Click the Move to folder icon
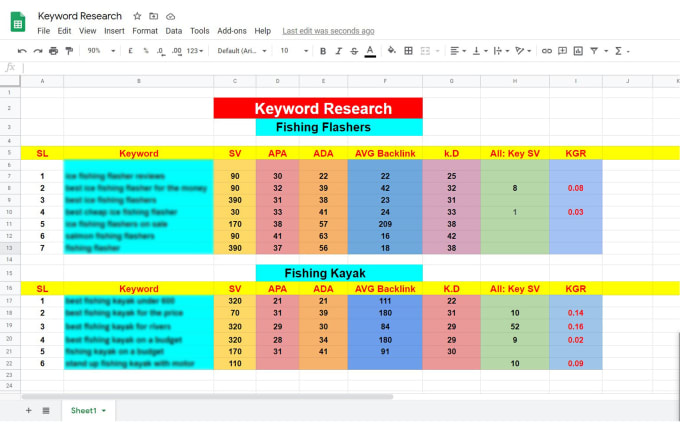The width and height of the screenshot is (680, 425). pos(154,16)
